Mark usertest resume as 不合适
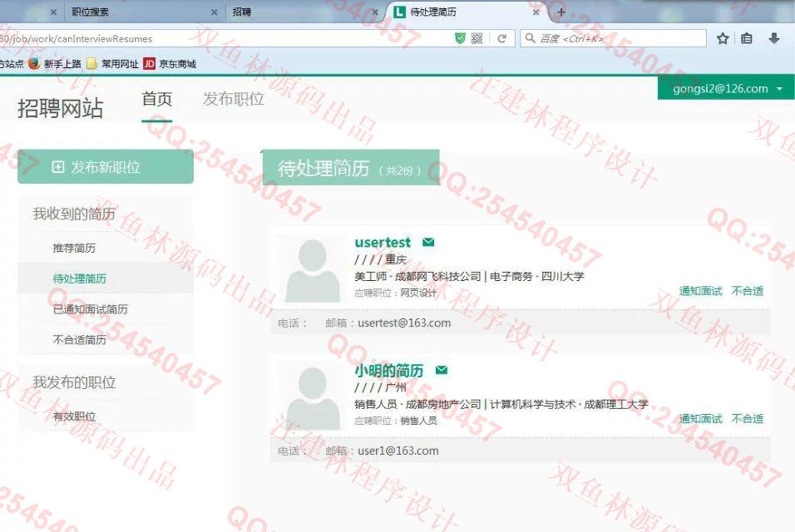Viewport: 795px width, 532px height. (748, 291)
